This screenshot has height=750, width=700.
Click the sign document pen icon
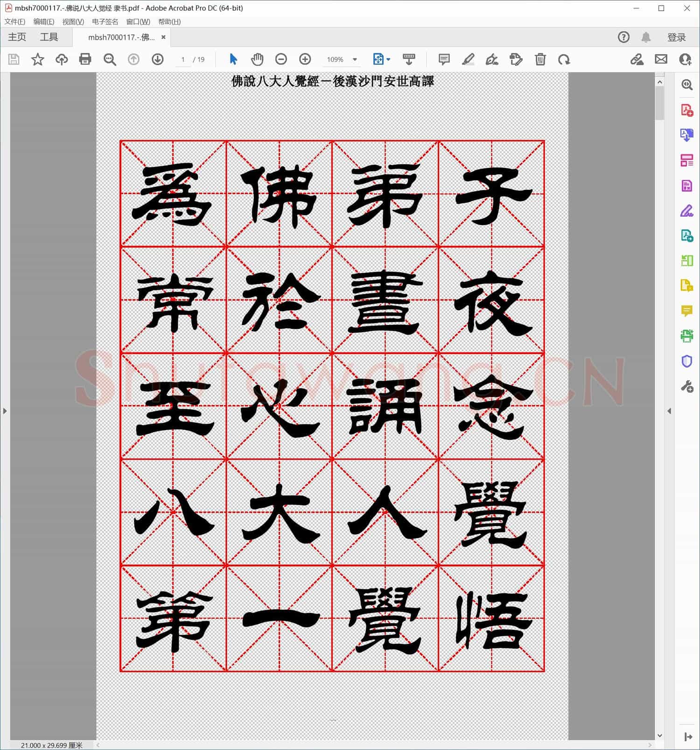[x=492, y=59]
